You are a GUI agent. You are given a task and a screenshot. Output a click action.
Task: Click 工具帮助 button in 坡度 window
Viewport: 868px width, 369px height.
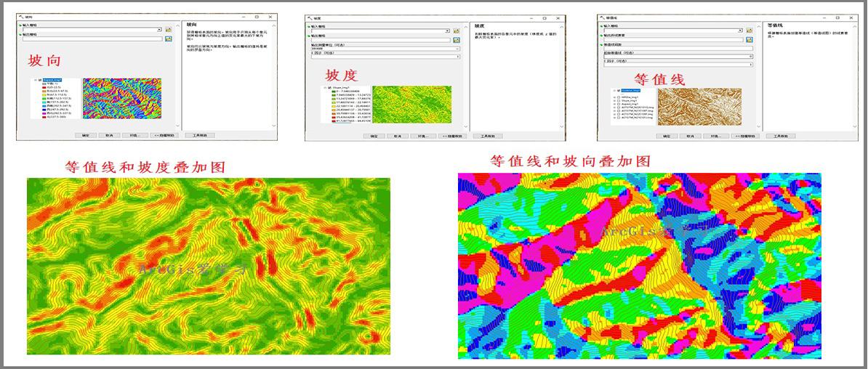488,136
